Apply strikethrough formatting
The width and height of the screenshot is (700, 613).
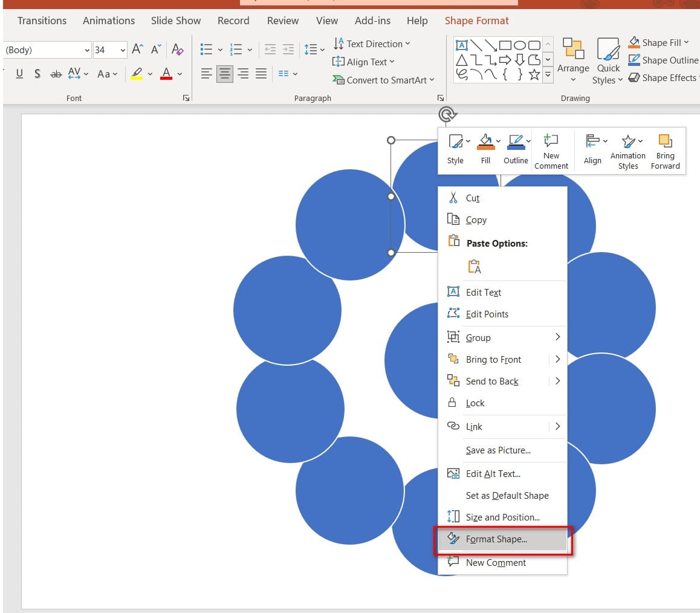coord(56,74)
